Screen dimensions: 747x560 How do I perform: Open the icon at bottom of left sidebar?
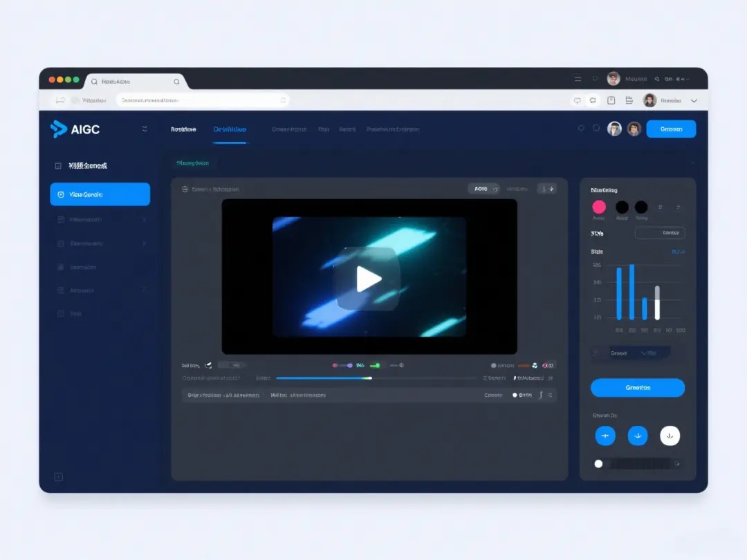[59, 477]
